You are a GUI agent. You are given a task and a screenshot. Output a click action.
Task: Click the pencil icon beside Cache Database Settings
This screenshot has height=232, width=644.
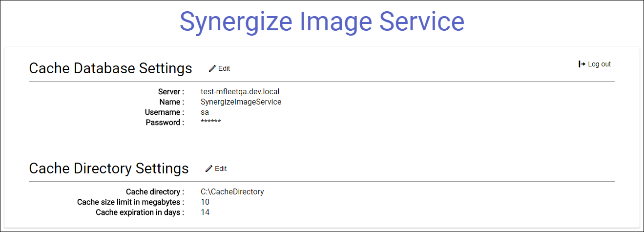pyautogui.click(x=212, y=69)
